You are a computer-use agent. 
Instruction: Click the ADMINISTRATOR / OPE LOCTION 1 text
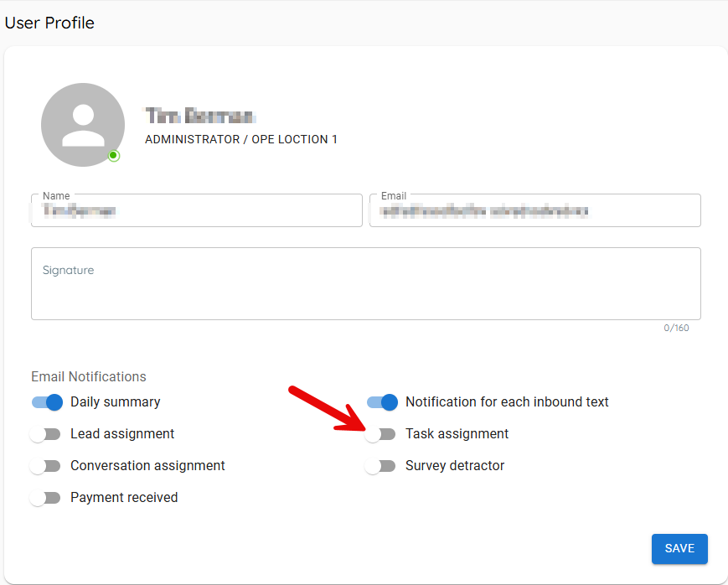pyautogui.click(x=241, y=140)
